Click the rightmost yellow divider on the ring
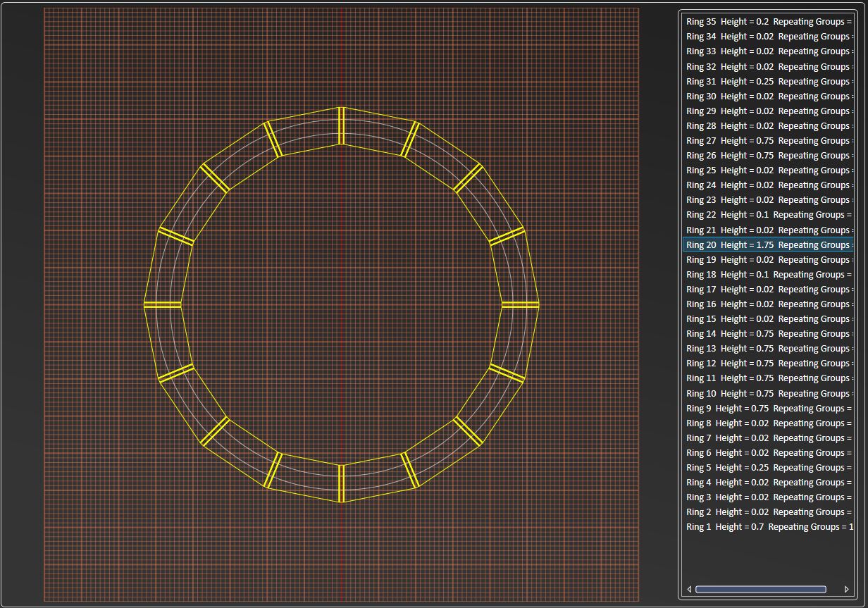Viewport: 868px width, 608px height. tap(520, 304)
